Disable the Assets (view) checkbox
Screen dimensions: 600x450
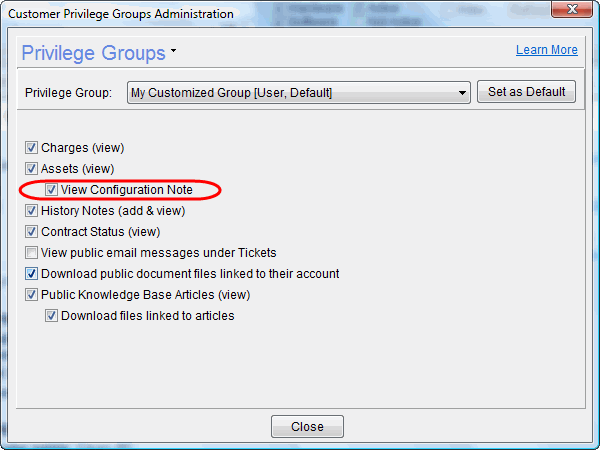coord(32,169)
